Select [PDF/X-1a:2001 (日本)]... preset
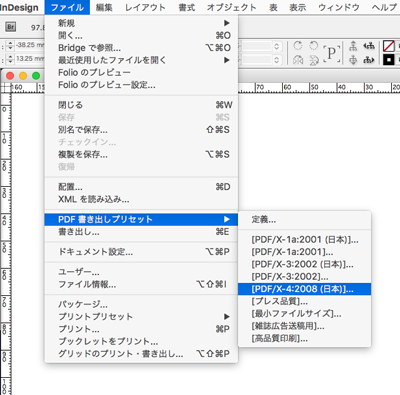400x395 pixels. pos(305,239)
